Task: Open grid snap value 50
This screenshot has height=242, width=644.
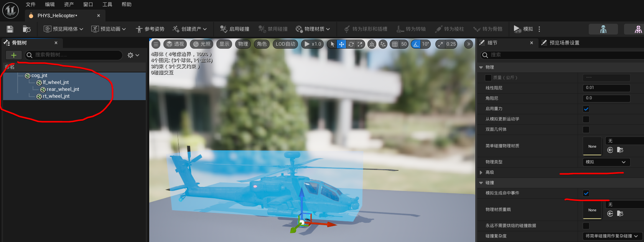Action: coord(404,44)
